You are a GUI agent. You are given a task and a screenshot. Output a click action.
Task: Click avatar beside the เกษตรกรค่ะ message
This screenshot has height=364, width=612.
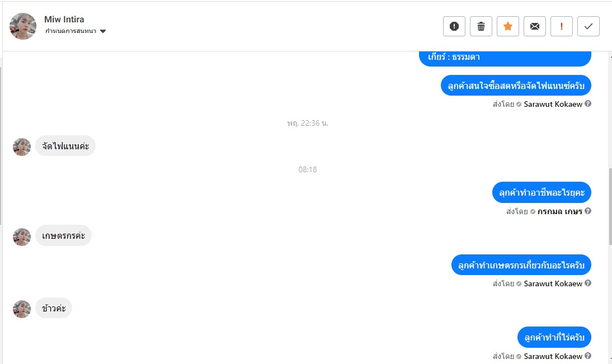22,237
